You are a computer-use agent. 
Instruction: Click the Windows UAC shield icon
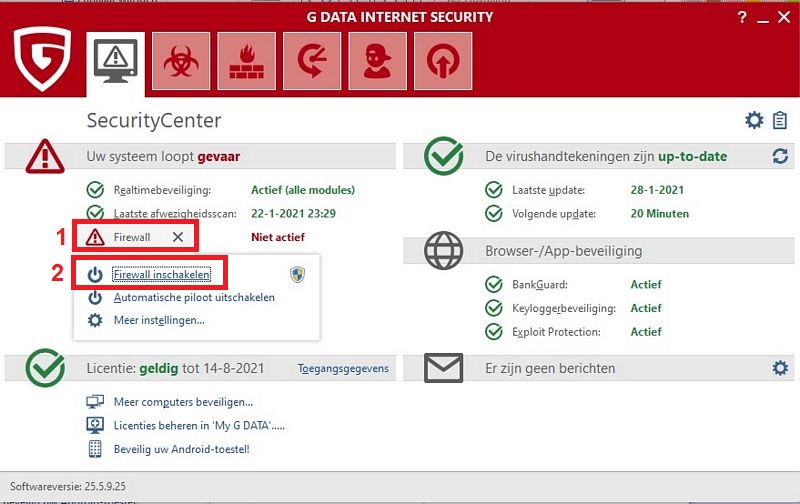click(297, 274)
